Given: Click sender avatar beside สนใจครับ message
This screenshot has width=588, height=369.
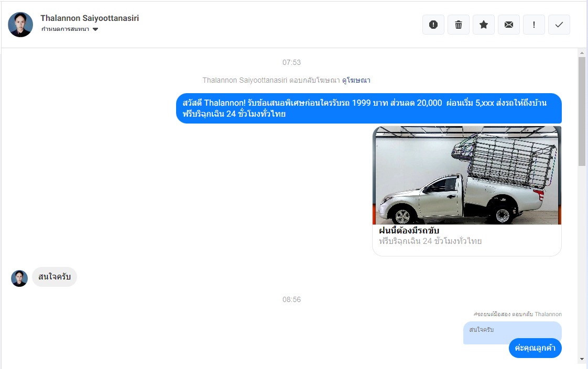Looking at the screenshot, I should (x=19, y=278).
